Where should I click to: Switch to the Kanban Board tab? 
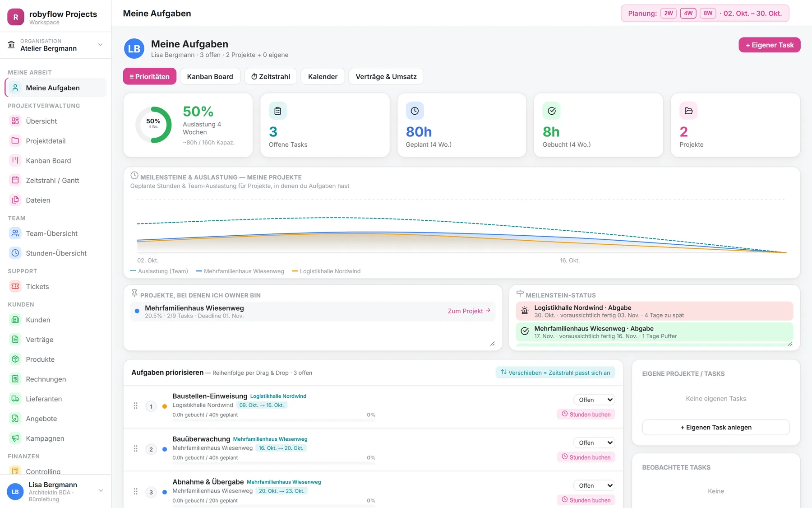pyautogui.click(x=210, y=76)
